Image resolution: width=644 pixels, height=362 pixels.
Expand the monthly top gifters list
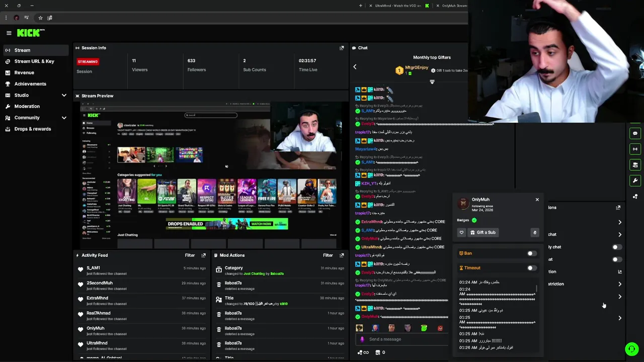coord(432,81)
